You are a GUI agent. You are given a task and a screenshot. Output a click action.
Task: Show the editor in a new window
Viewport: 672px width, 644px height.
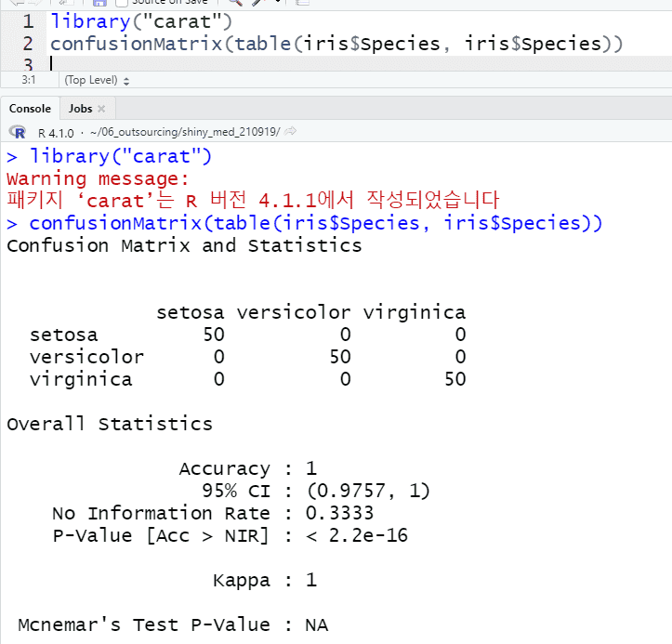click(x=63, y=3)
